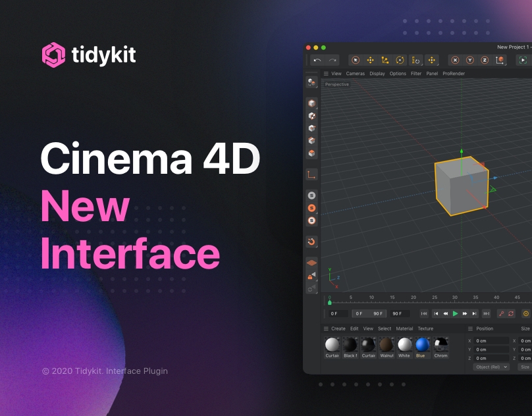Select the Chrome material sphere
The width and height of the screenshot is (532, 416).
tap(440, 345)
